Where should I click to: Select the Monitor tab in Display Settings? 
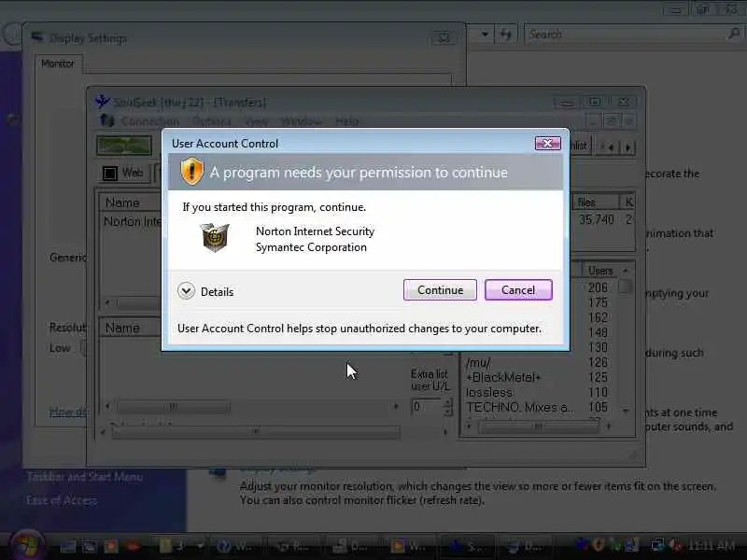(58, 63)
